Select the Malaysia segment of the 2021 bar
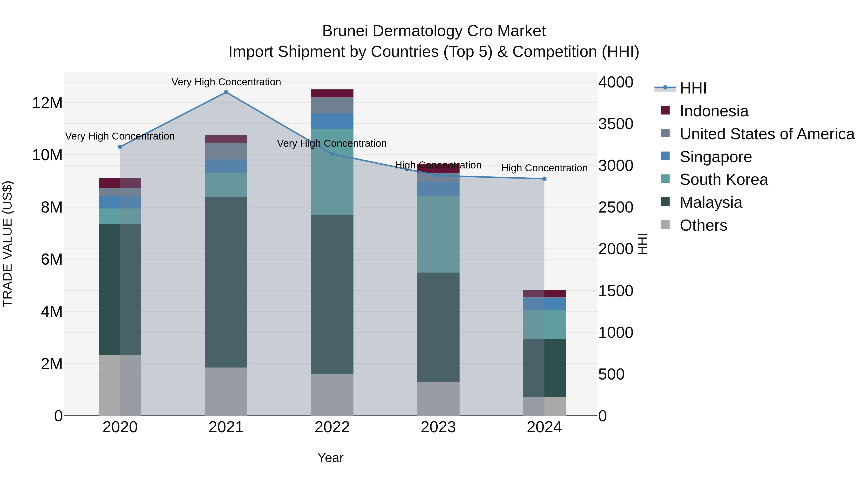The width and height of the screenshot is (868, 488). coord(226,282)
